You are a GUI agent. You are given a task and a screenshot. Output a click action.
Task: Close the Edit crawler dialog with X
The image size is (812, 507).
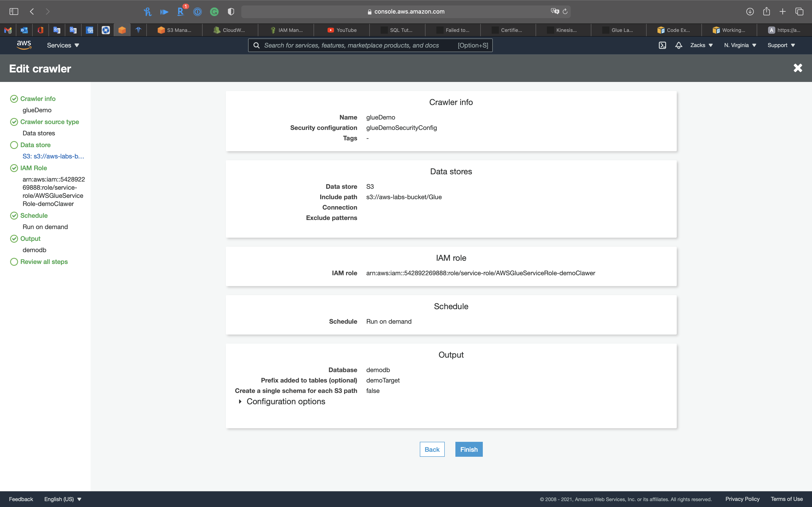[x=797, y=68]
